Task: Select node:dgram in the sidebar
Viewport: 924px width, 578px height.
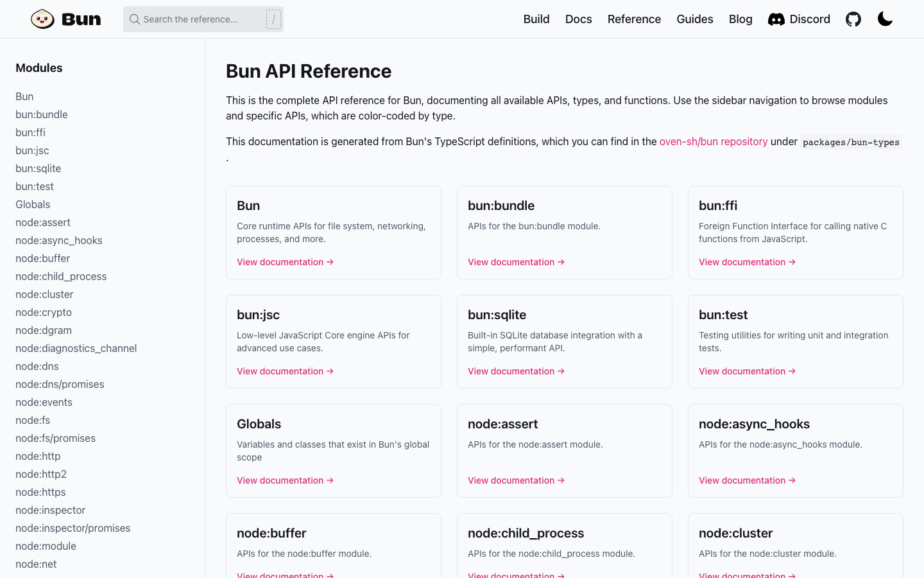Action: pyautogui.click(x=44, y=330)
